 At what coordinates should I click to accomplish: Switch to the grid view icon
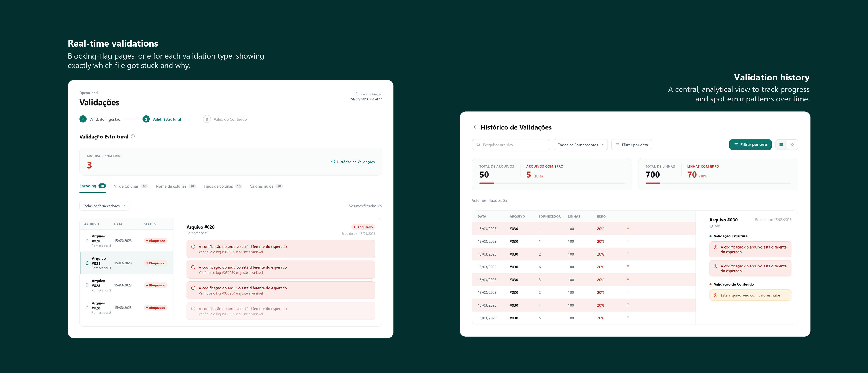coord(792,145)
